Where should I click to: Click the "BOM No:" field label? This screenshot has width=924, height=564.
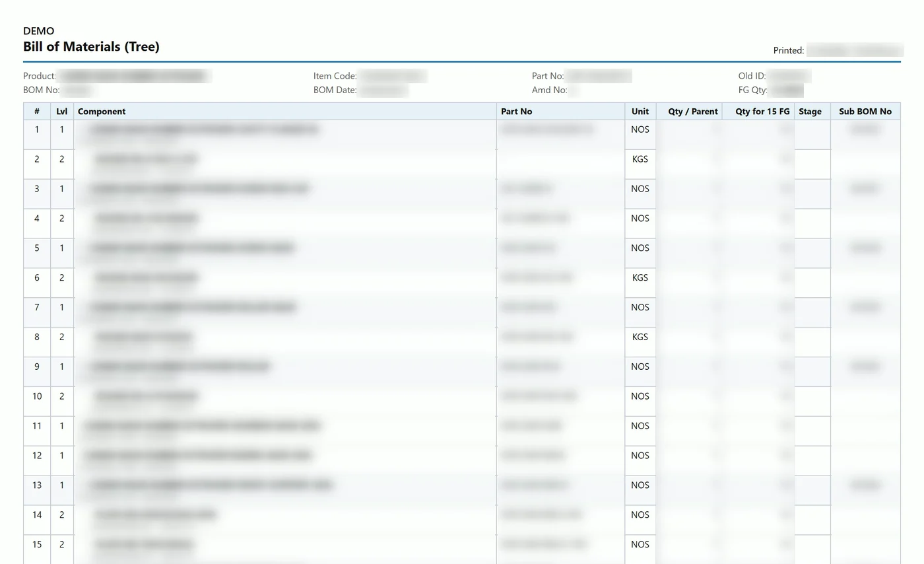coord(42,90)
